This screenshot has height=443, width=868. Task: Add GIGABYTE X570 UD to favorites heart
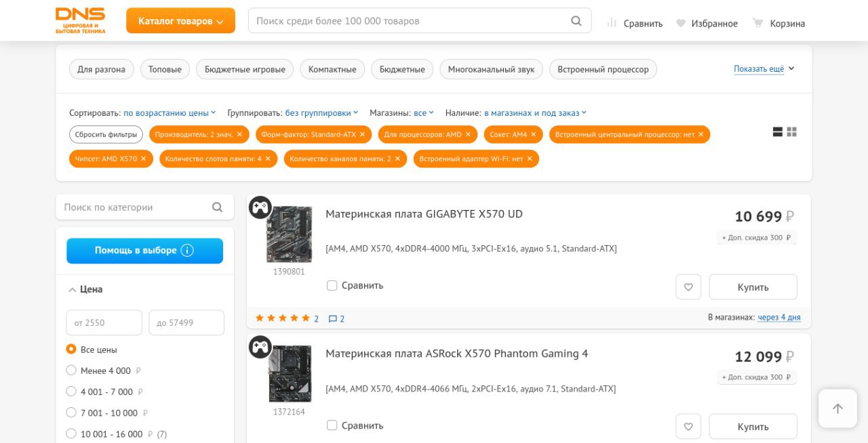(x=688, y=287)
